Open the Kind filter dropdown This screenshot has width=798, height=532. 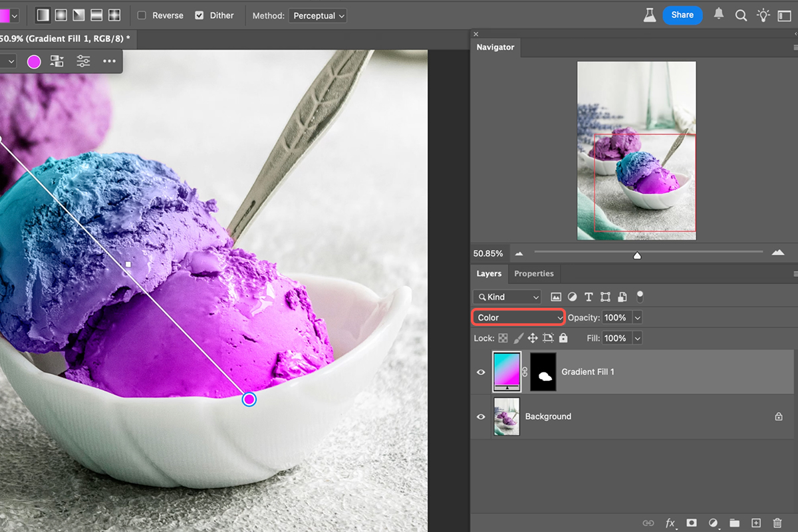507,297
